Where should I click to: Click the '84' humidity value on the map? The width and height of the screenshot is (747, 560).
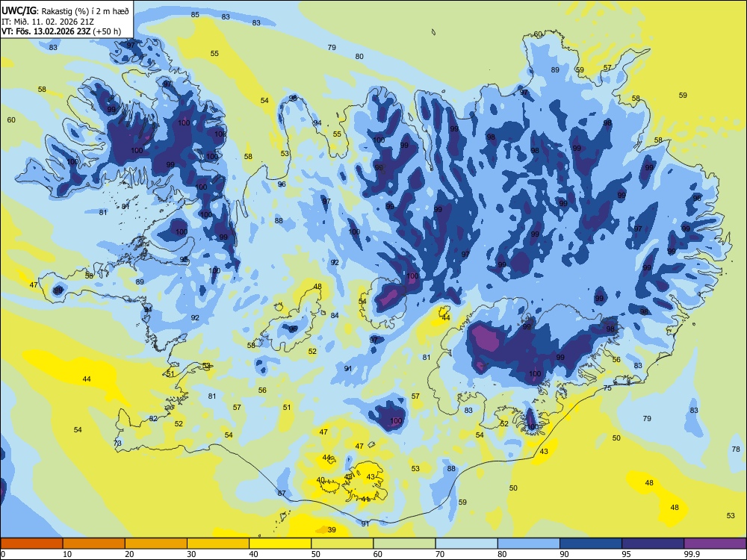click(335, 315)
